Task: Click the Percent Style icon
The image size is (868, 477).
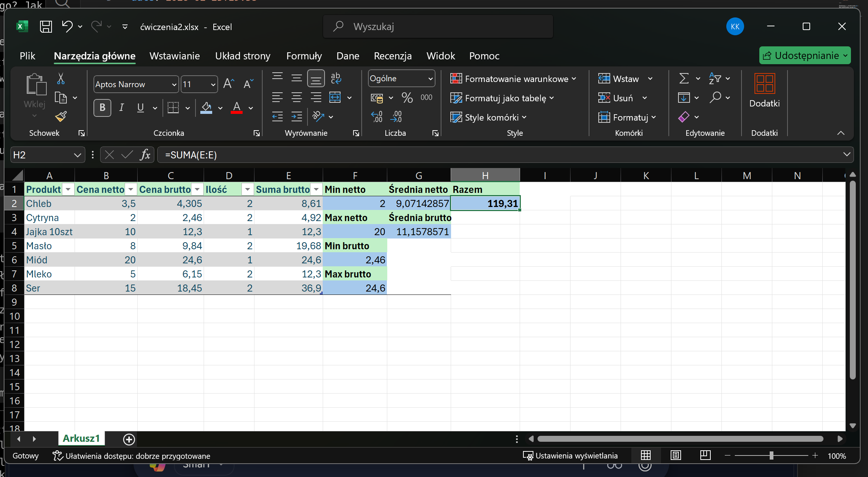Action: pos(407,98)
